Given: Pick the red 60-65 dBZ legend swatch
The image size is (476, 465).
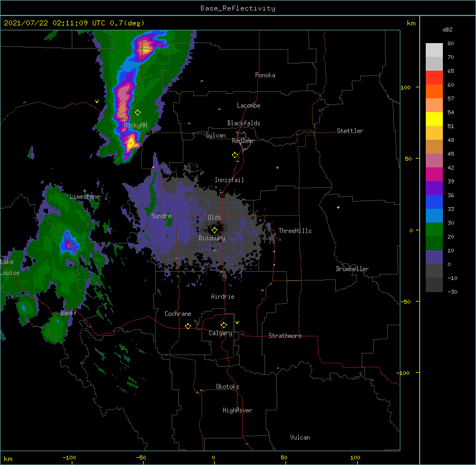Looking at the screenshot, I should [434, 77].
